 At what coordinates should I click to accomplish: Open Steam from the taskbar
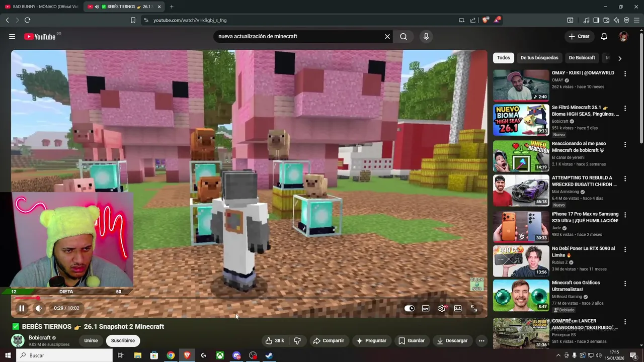click(269, 355)
